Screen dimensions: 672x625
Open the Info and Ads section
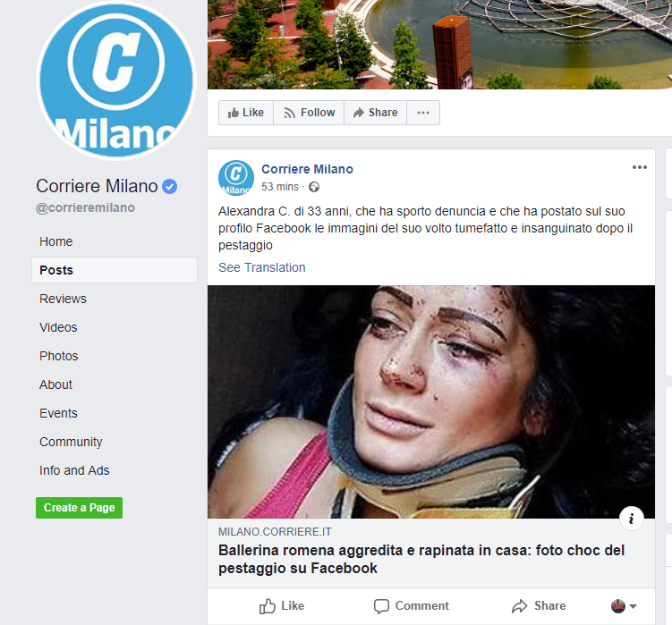click(x=74, y=470)
